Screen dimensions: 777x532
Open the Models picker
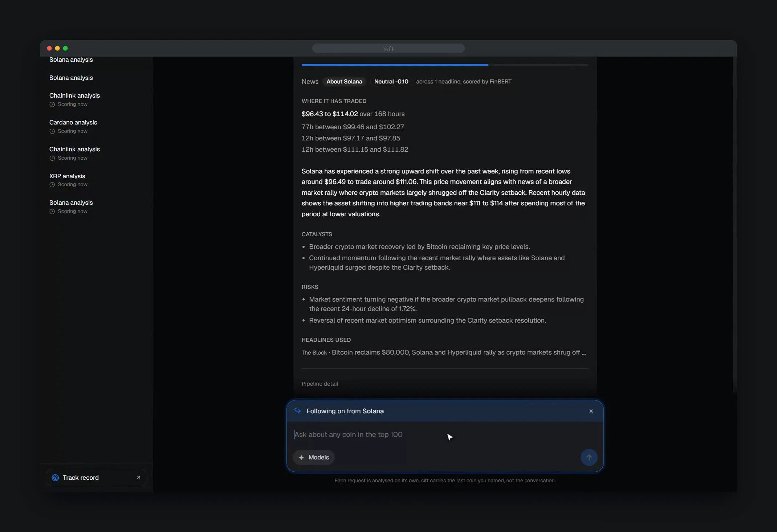[314, 457]
